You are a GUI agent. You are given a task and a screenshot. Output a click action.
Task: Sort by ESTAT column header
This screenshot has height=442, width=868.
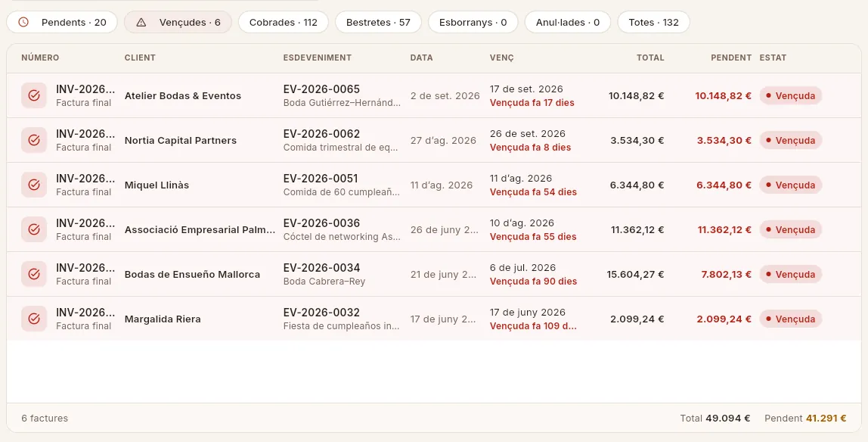(773, 58)
